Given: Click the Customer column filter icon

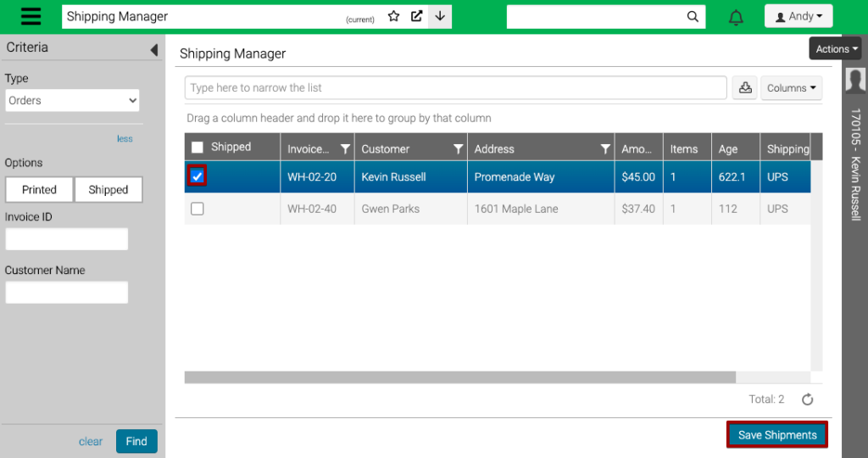Looking at the screenshot, I should point(458,149).
